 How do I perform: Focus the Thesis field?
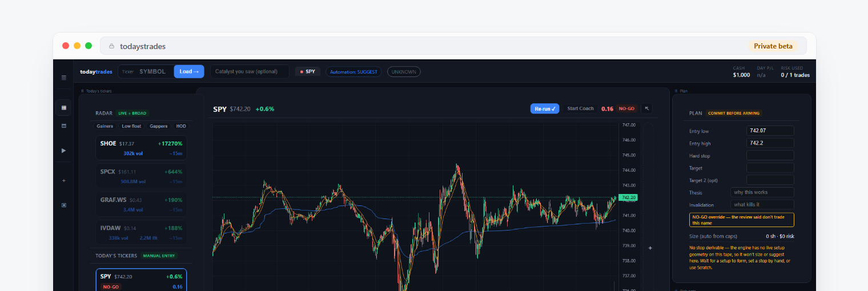point(762,192)
